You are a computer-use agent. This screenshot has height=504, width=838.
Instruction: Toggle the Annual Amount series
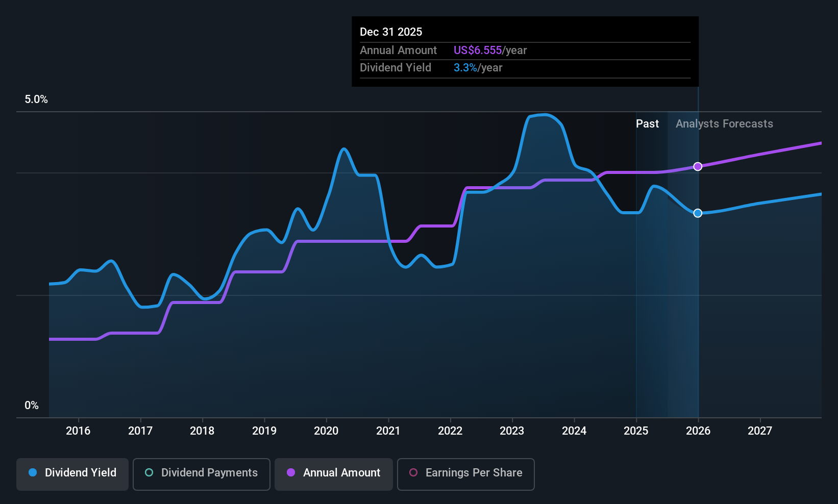tap(334, 474)
